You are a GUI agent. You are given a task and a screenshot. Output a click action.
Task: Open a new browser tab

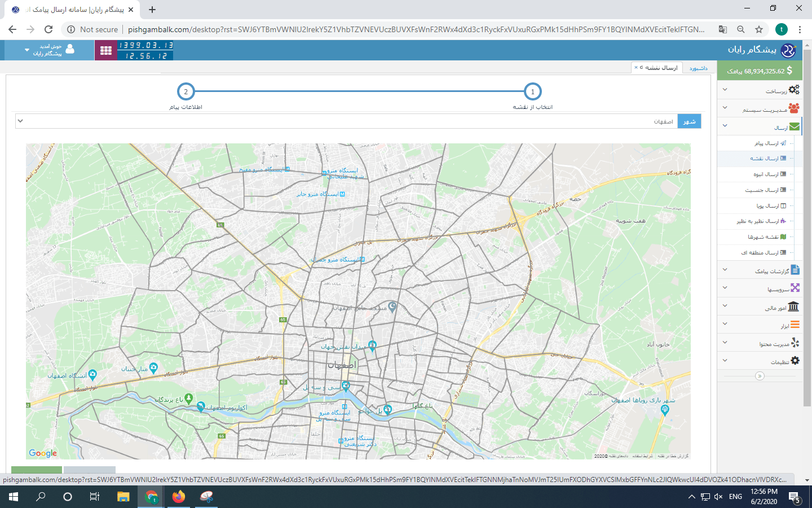(x=152, y=9)
